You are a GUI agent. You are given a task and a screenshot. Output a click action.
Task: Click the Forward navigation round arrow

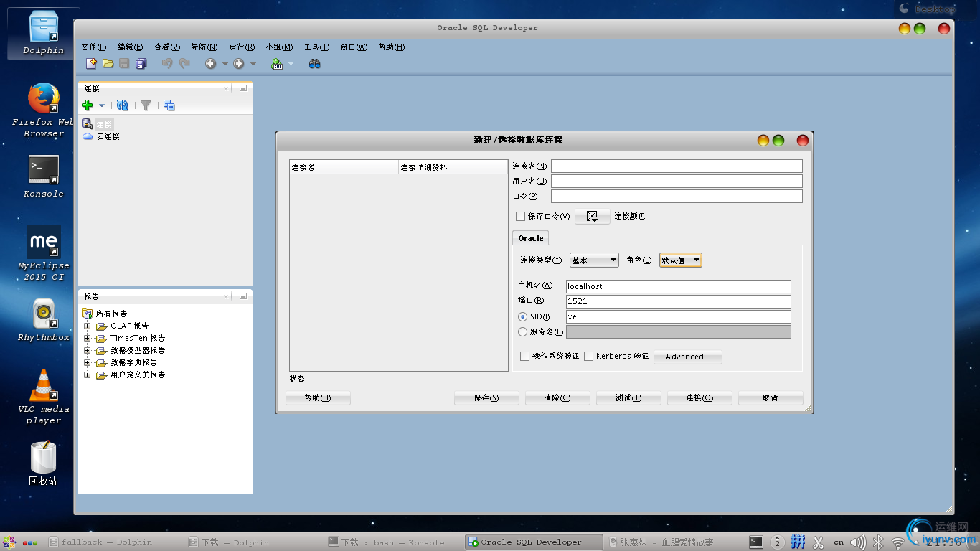coord(239,64)
